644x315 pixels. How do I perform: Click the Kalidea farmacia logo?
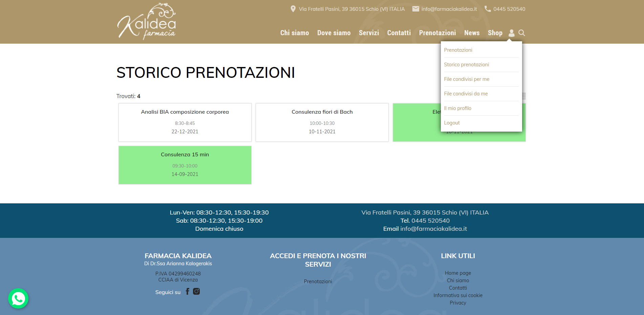point(146,22)
